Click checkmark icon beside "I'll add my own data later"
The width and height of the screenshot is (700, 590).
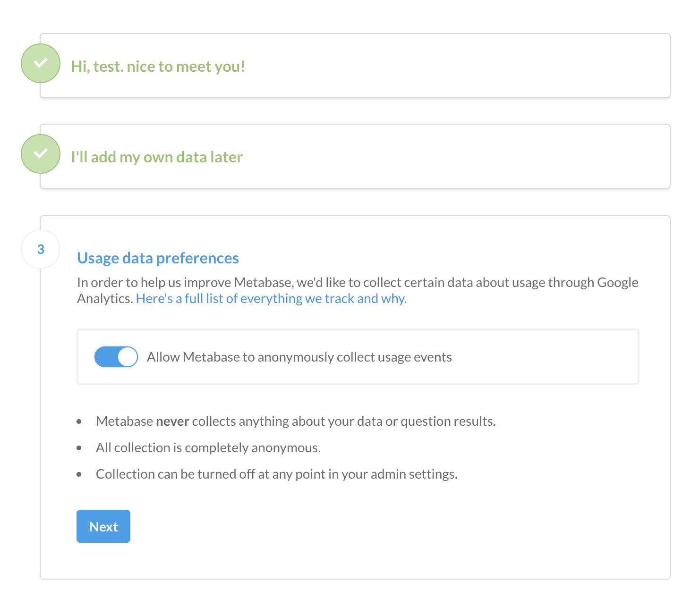41,154
